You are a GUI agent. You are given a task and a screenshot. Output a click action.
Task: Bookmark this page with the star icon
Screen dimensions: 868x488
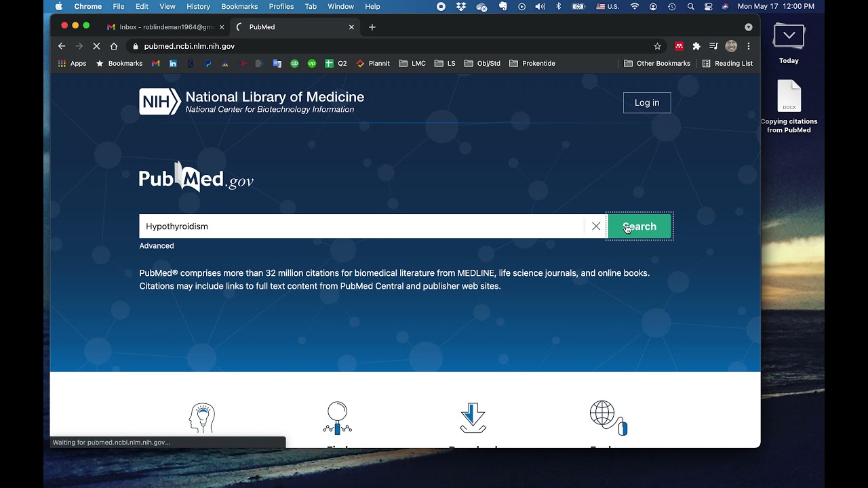click(657, 46)
